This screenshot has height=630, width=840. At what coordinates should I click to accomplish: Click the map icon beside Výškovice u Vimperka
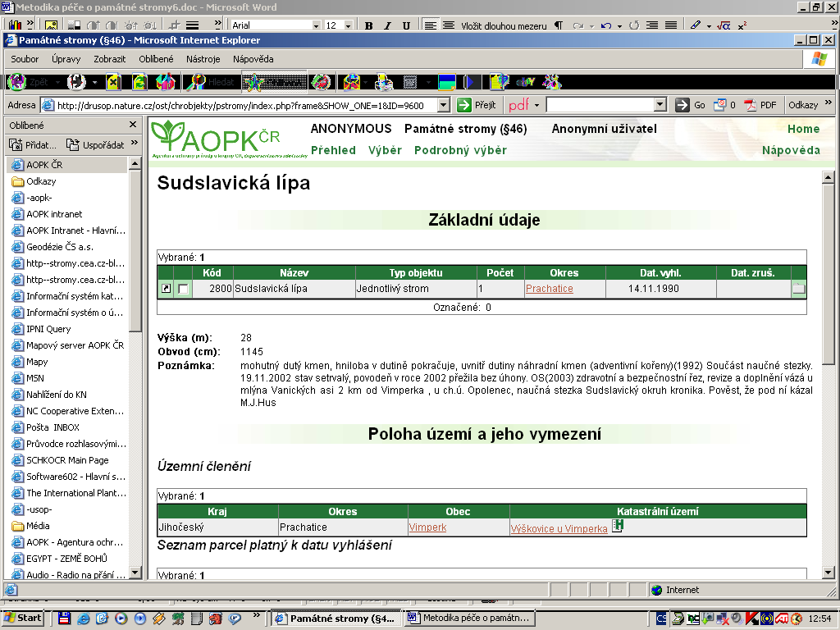click(618, 526)
